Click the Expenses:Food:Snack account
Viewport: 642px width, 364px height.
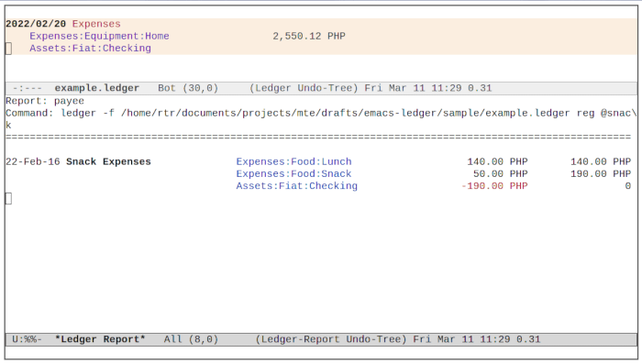[x=293, y=173]
